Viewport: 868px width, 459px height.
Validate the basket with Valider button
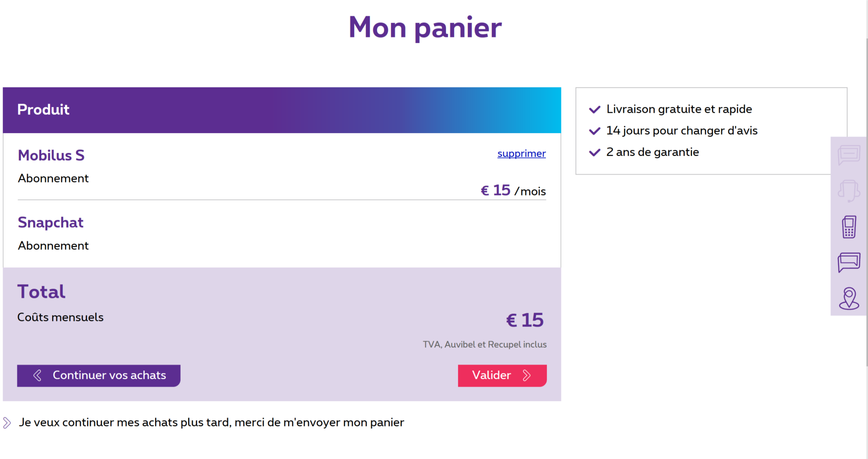pyautogui.click(x=502, y=376)
